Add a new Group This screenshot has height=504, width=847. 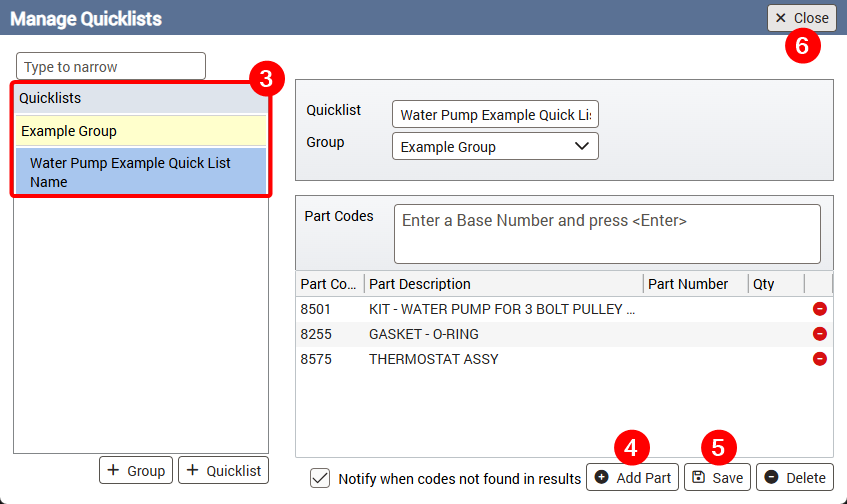(136, 470)
